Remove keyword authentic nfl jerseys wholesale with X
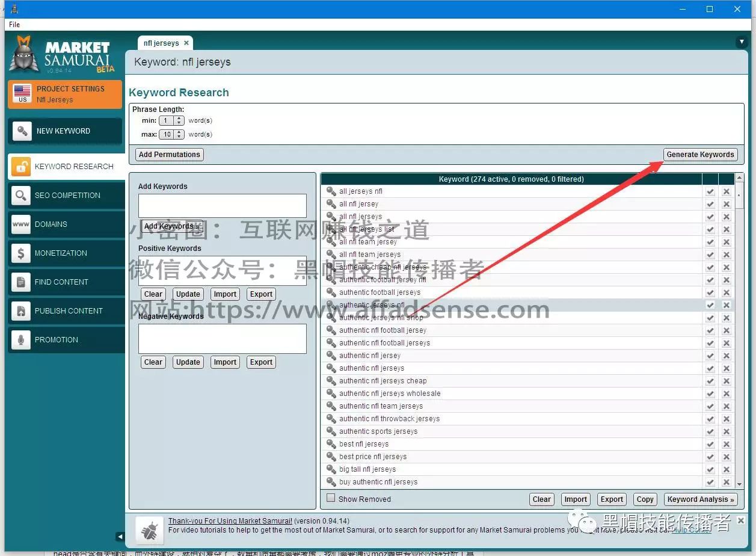This screenshot has height=556, width=756. (x=727, y=394)
